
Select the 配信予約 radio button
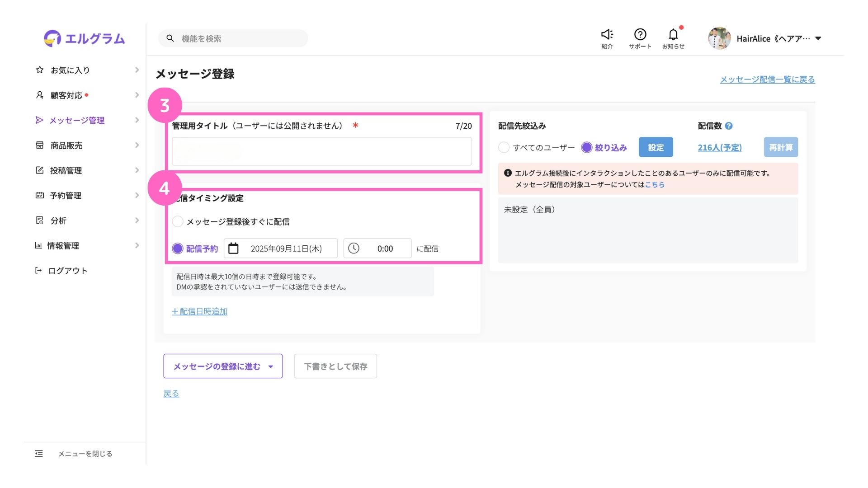click(x=178, y=249)
